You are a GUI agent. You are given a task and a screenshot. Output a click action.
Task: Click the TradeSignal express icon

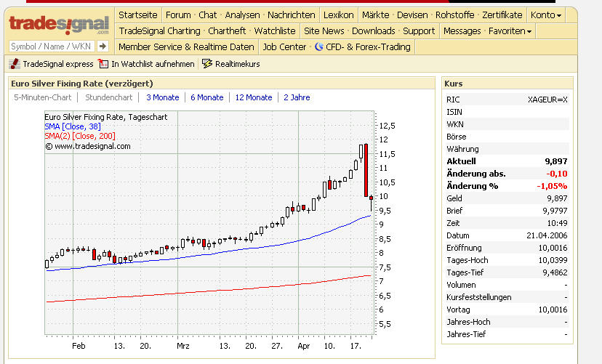click(15, 64)
